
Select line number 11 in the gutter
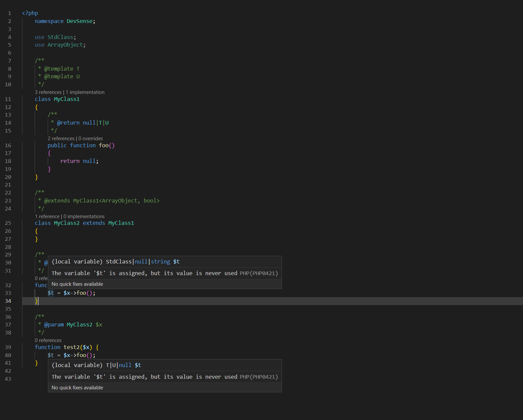pos(8,99)
